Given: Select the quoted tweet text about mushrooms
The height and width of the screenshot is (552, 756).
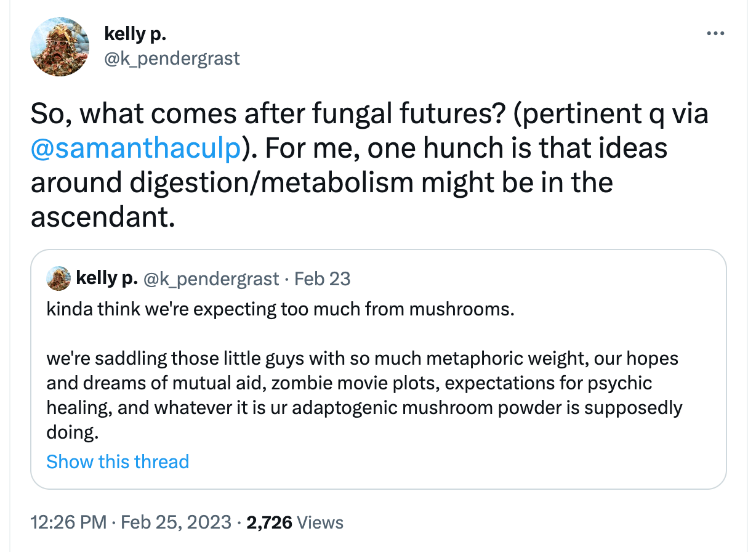Looking at the screenshot, I should (x=362, y=382).
